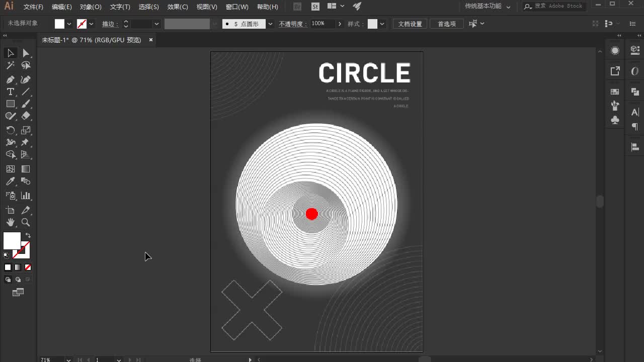
Task: Pick the Perspective Grid tool
Action: 26,154
